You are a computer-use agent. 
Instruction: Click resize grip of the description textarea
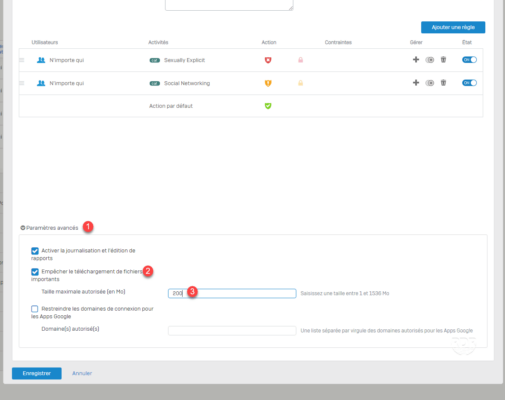click(291, 8)
